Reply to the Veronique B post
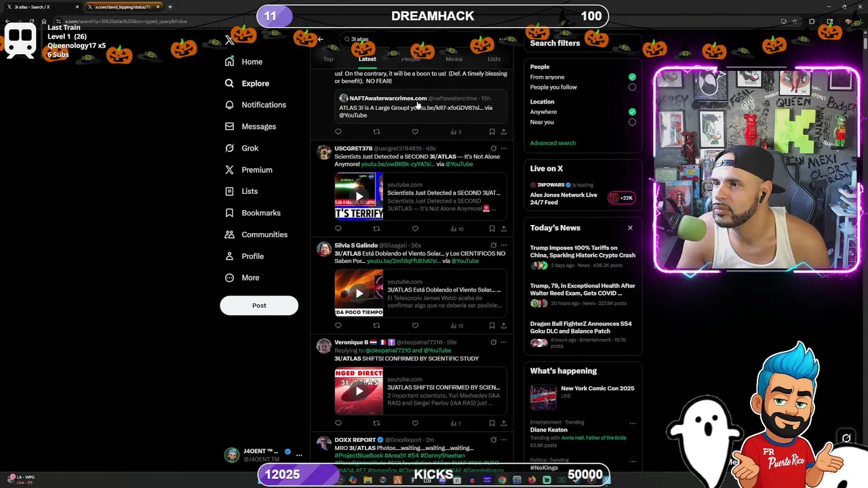Viewport: 868px width, 488px height. [x=338, y=423]
